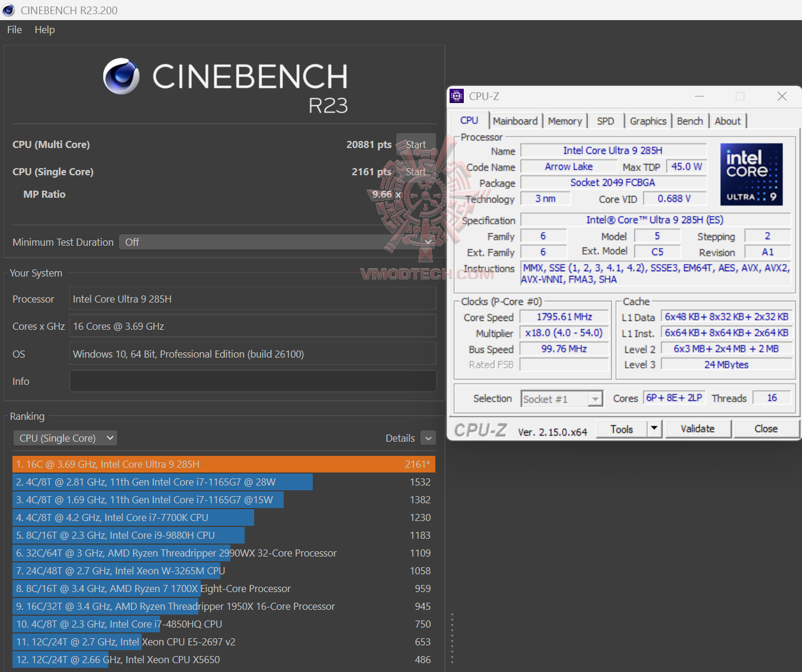Open the Tools dropdown arrow in CPU-Z
Screen dimensions: 802x672
[655, 429]
